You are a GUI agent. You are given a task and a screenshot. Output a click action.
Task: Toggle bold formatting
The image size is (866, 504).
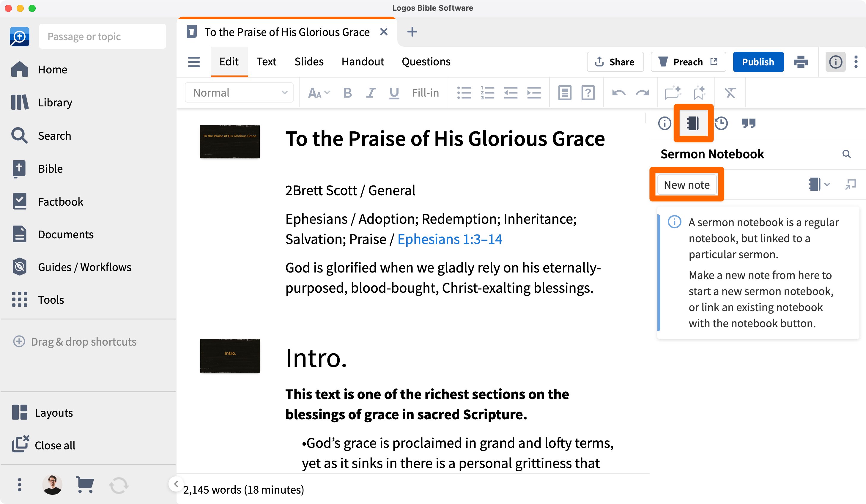pyautogui.click(x=347, y=93)
